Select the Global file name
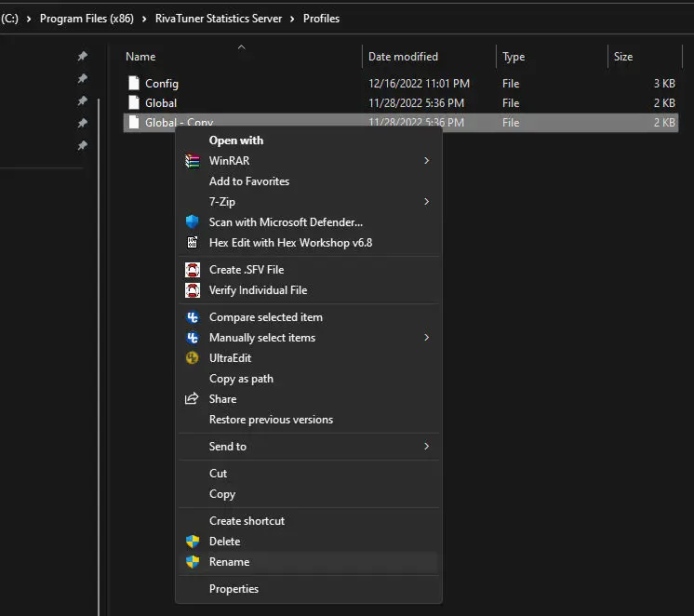Screen dimensions: 694x616 point(161,103)
